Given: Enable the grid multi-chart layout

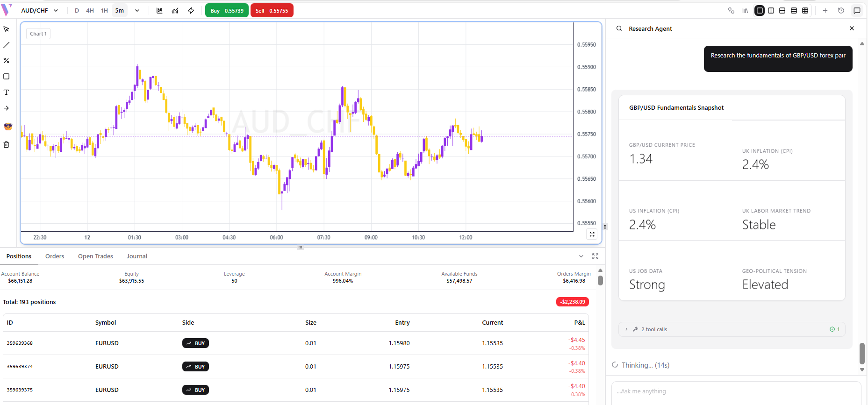Looking at the screenshot, I should coord(805,11).
